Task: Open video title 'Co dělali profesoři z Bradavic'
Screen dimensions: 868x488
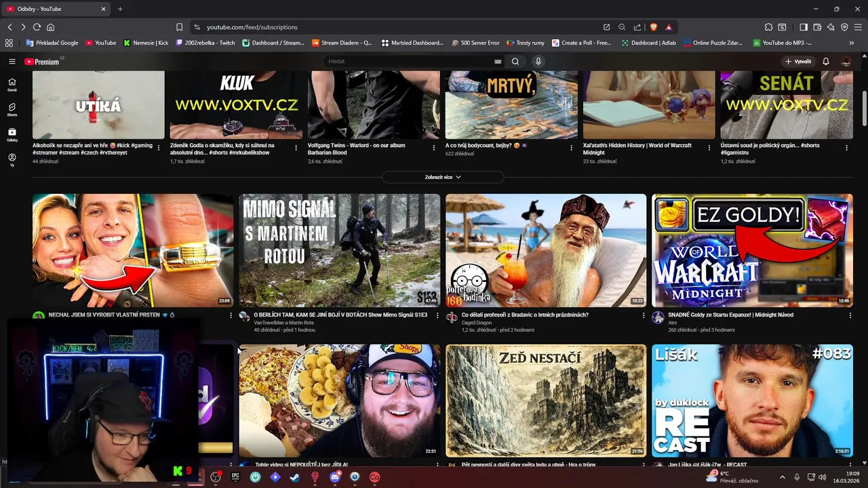Action: tap(525, 314)
